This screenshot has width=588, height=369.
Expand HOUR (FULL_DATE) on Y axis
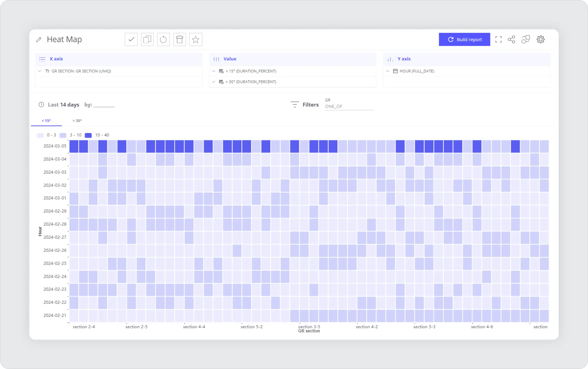pyautogui.click(x=387, y=71)
